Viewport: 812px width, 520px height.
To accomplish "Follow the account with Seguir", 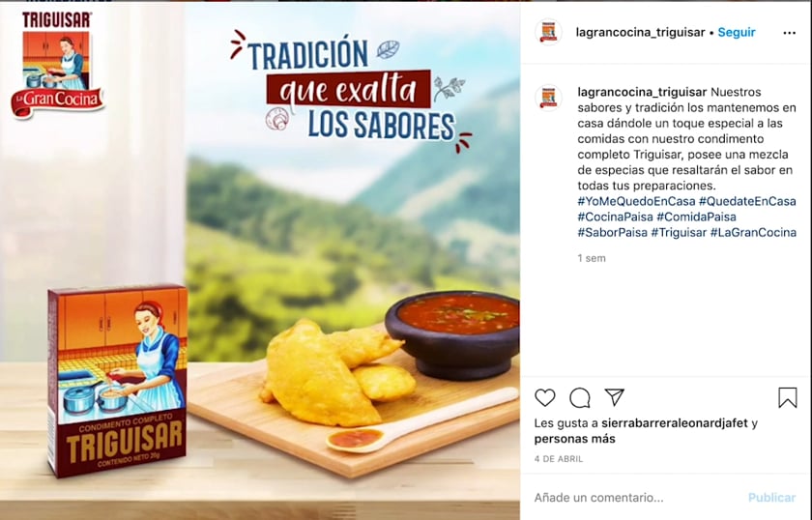I will 737,32.
